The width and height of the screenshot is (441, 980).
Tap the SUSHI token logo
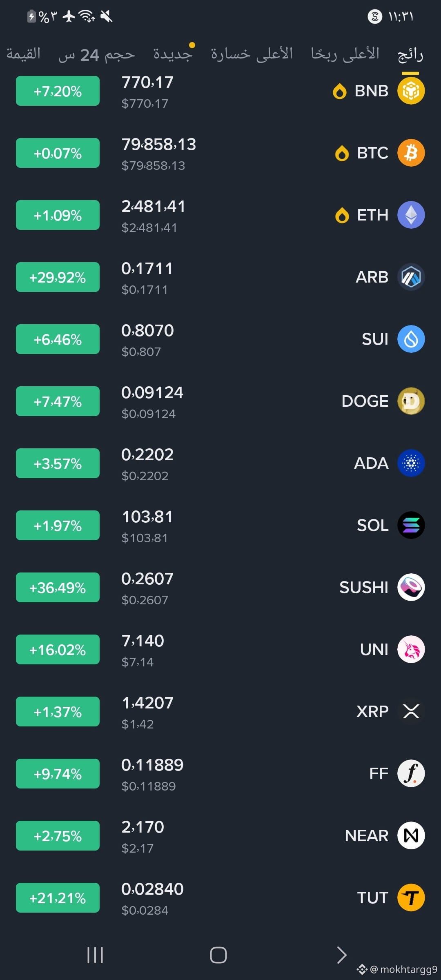(x=411, y=587)
